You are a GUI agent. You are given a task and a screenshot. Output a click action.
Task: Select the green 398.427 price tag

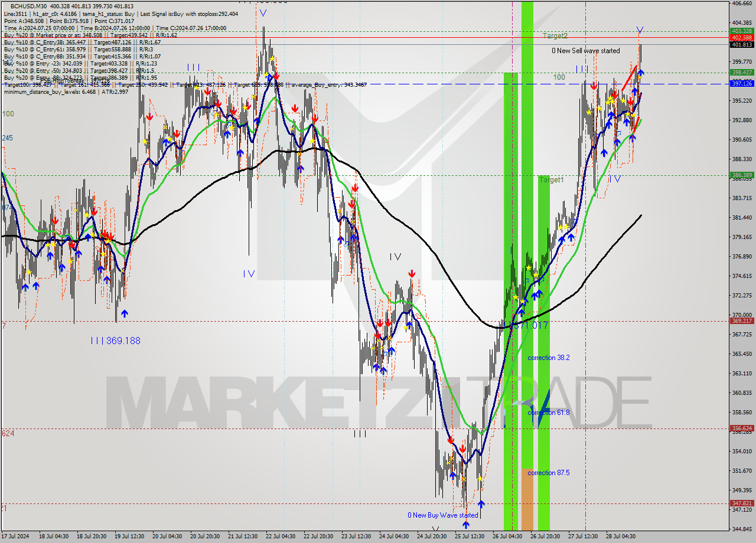(x=741, y=73)
